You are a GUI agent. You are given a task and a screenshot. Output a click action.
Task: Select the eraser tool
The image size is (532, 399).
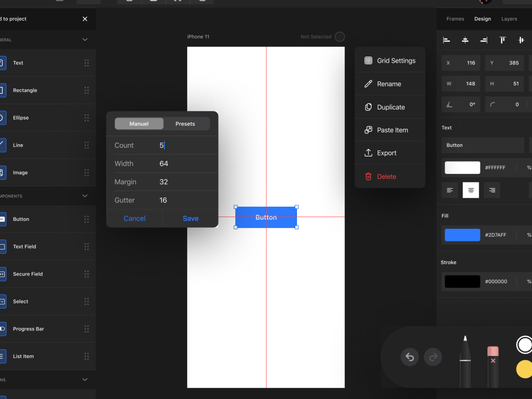pos(493,367)
